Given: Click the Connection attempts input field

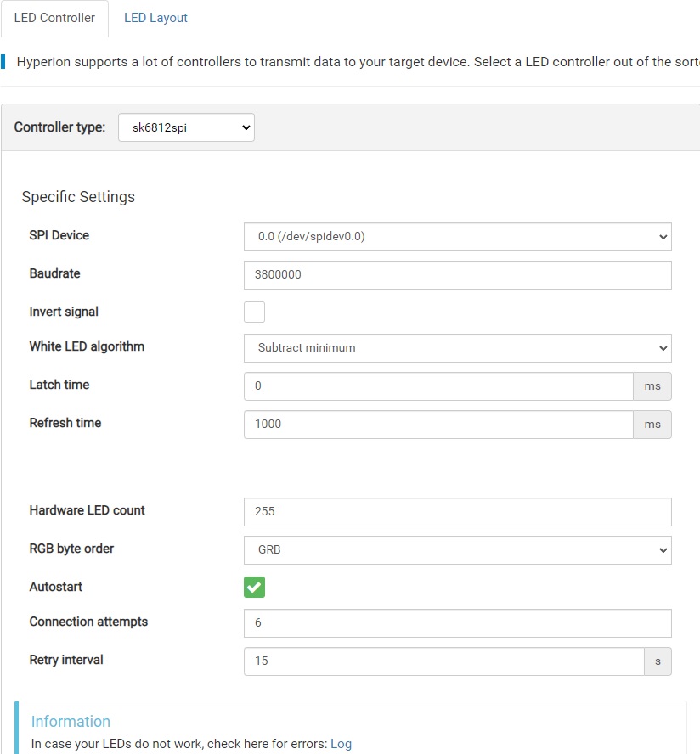Looking at the screenshot, I should click(457, 622).
